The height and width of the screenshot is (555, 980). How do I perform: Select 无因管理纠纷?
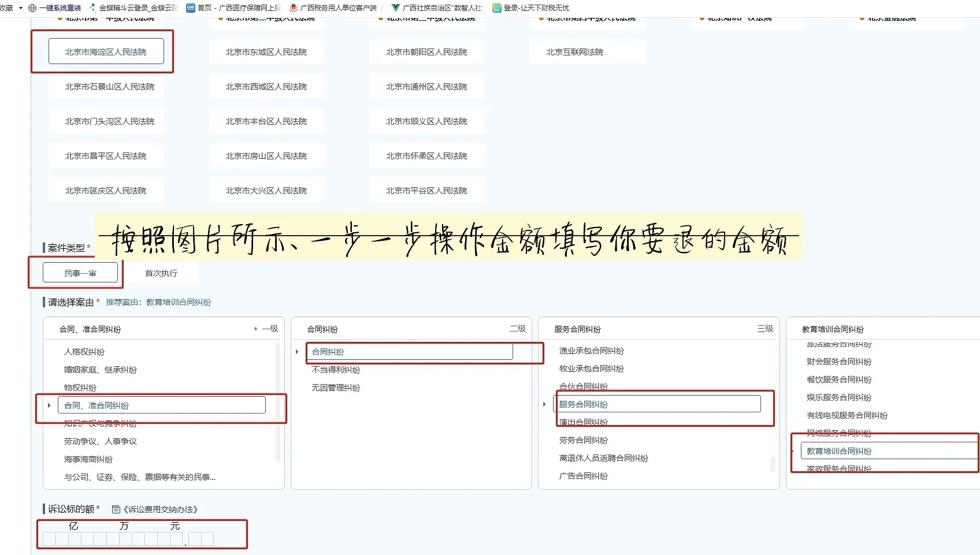point(336,388)
